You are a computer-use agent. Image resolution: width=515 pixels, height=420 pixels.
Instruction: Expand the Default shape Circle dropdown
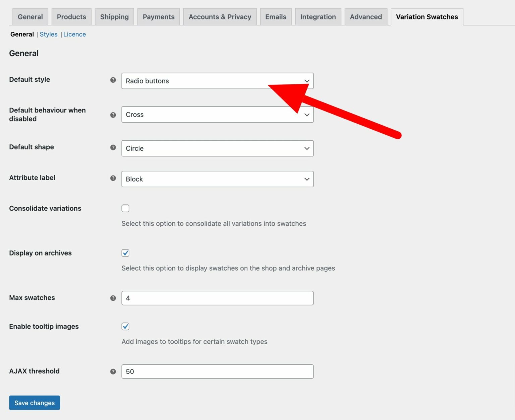217,148
